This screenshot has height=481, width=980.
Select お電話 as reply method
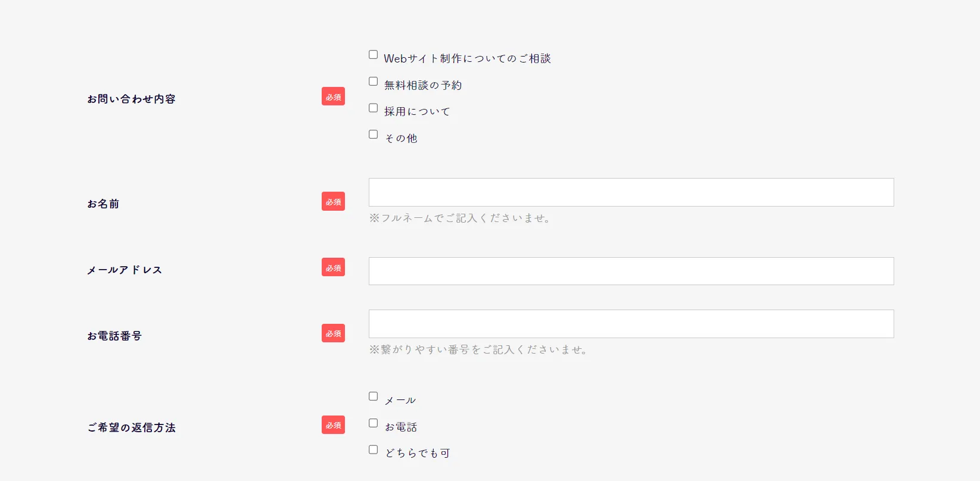pos(372,422)
